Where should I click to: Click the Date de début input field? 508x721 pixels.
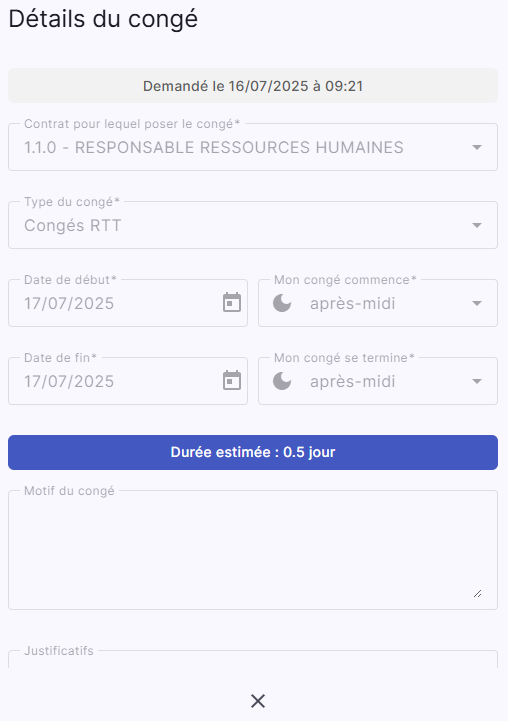point(128,303)
